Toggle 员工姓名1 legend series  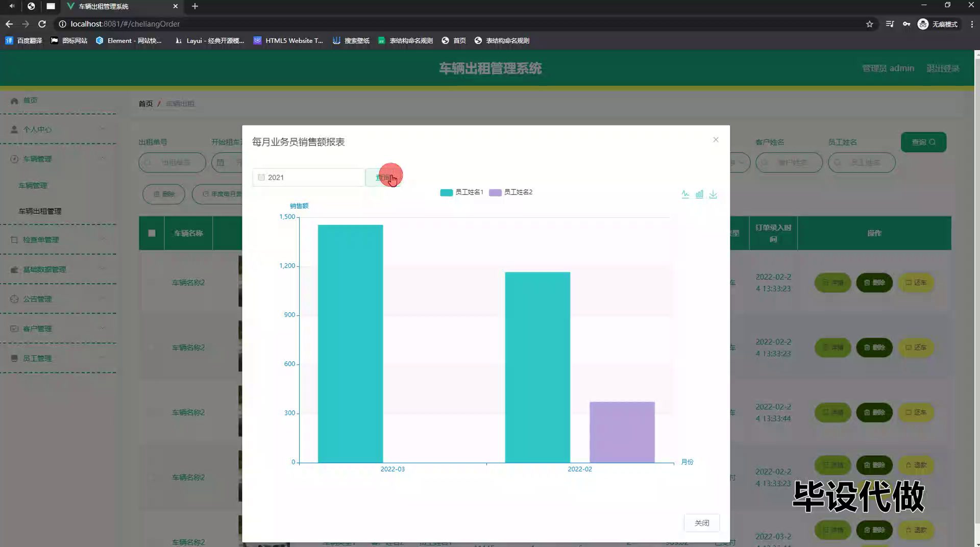pos(461,192)
